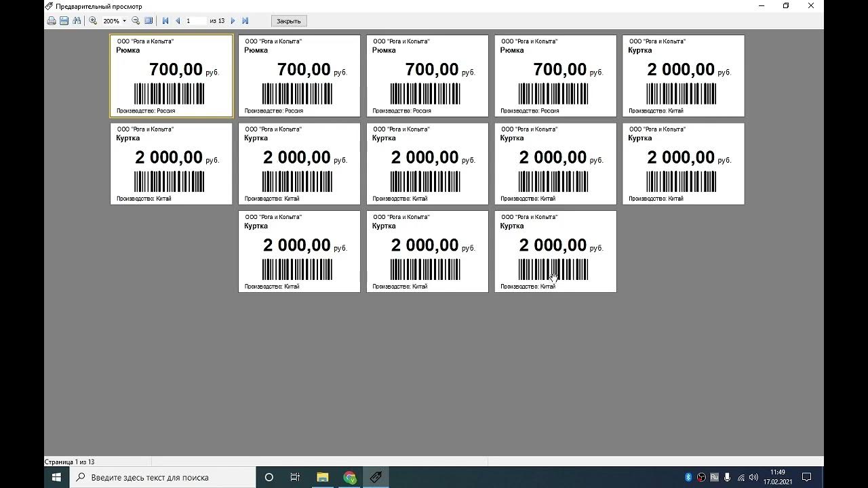This screenshot has width=868, height=488.
Task: Zoom out with the magnifier minus icon
Action: [x=136, y=21]
